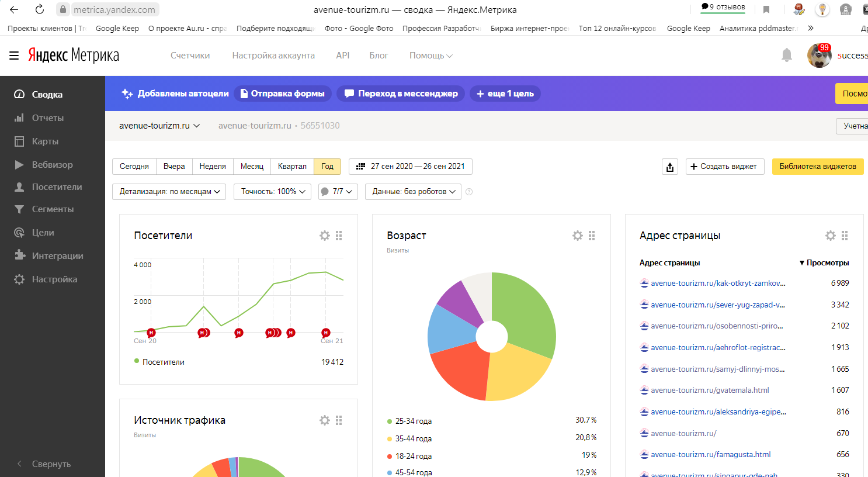This screenshot has height=477, width=868.
Task: Open settings gear of Возраст widget
Action: pyautogui.click(x=578, y=236)
